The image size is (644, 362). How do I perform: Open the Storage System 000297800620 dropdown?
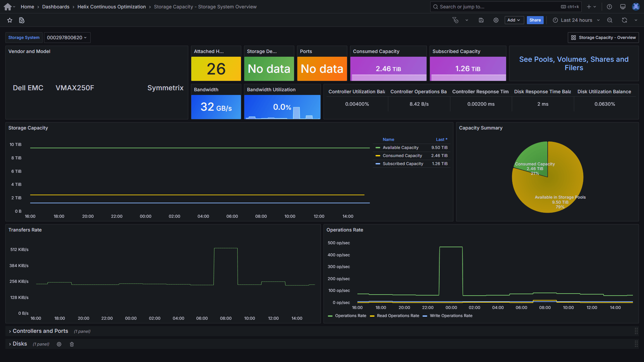tap(67, 38)
